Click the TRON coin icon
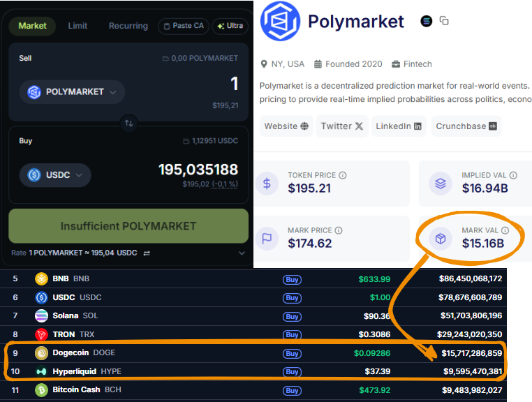532x402 pixels. pyautogui.click(x=41, y=334)
